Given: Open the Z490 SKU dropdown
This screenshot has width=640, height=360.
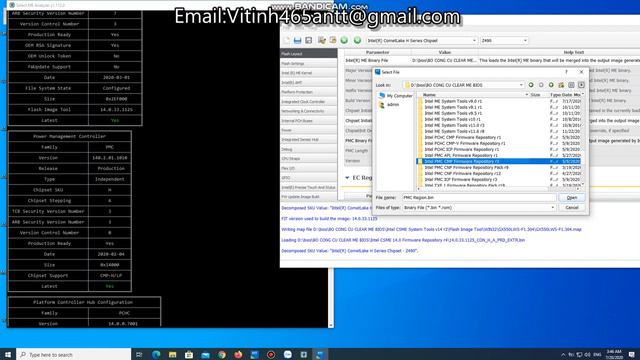Looking at the screenshot, I should click(504, 40).
